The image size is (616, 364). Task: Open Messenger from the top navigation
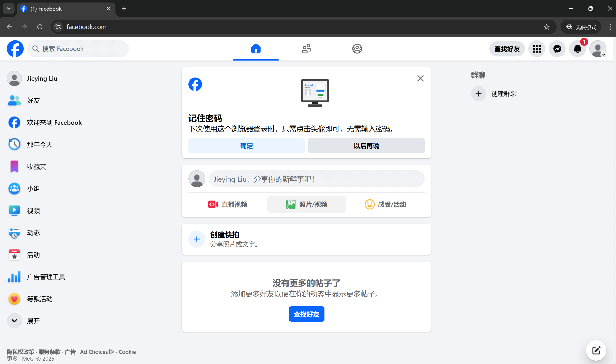[x=557, y=49]
